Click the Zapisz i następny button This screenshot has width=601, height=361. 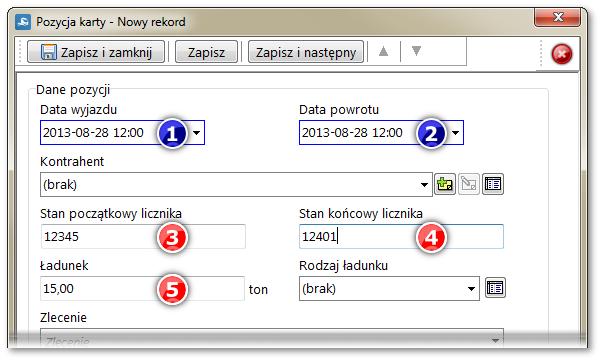tap(306, 52)
